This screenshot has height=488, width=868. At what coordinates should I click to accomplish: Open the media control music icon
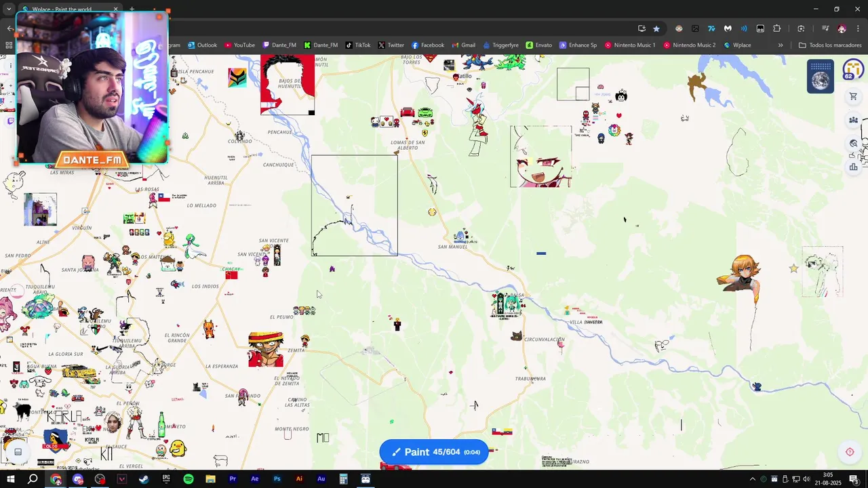click(x=825, y=28)
